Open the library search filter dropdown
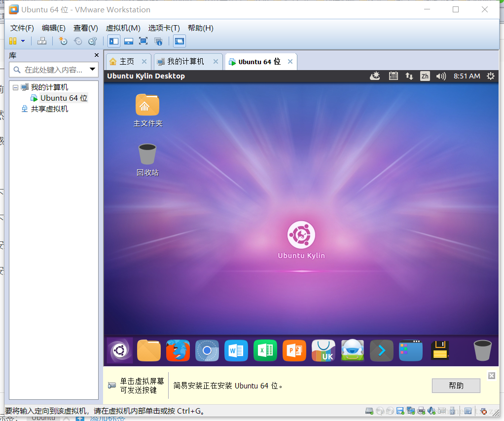Screen dimensions: 504x421 [93, 70]
